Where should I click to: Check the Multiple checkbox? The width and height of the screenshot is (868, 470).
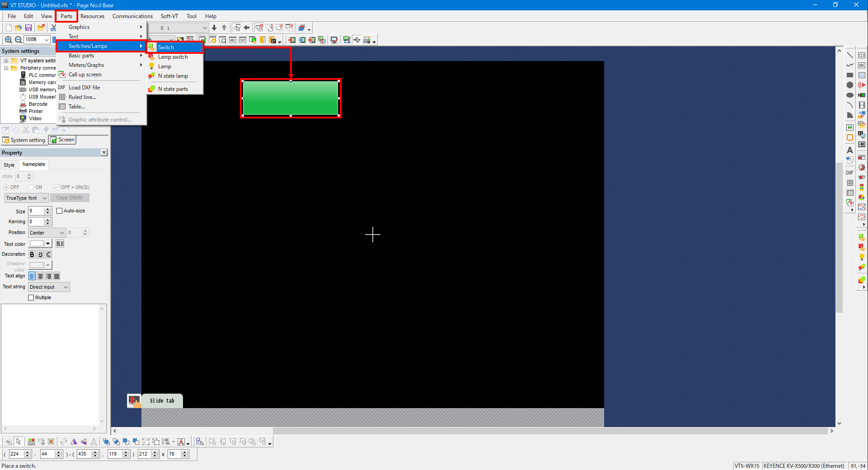[x=31, y=297]
